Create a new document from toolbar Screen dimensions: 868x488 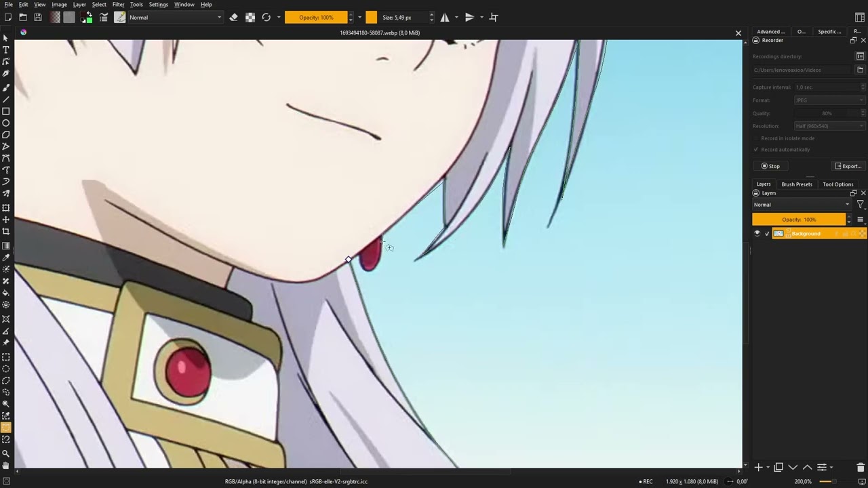[x=8, y=17]
